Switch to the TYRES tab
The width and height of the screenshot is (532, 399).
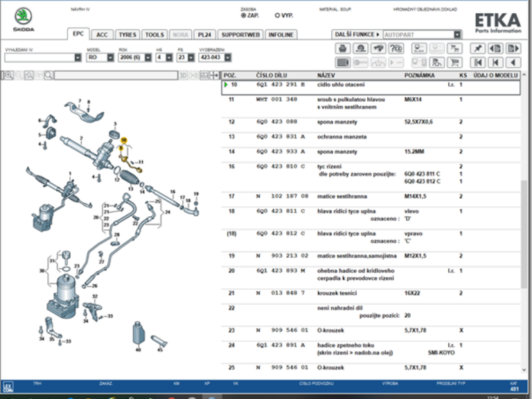pos(127,34)
